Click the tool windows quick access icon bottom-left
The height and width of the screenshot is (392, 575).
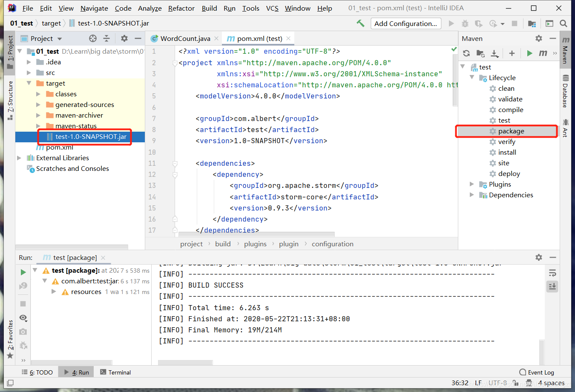coord(10,383)
